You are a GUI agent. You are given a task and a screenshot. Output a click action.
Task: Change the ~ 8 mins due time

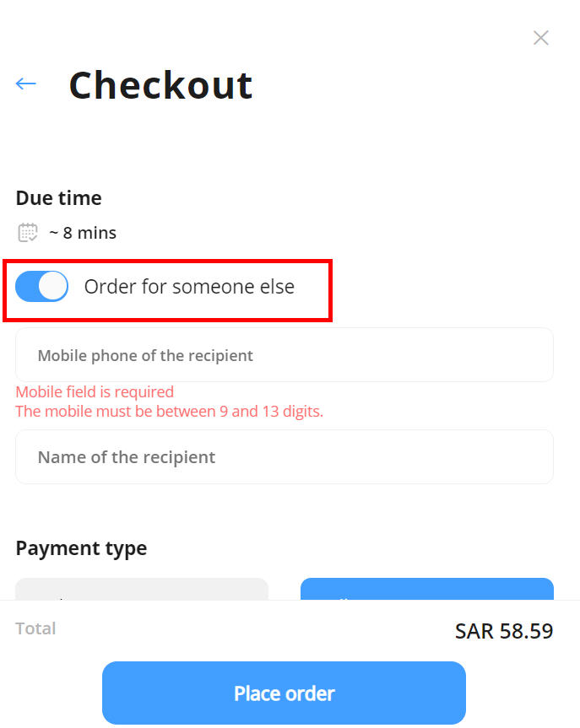coord(83,233)
